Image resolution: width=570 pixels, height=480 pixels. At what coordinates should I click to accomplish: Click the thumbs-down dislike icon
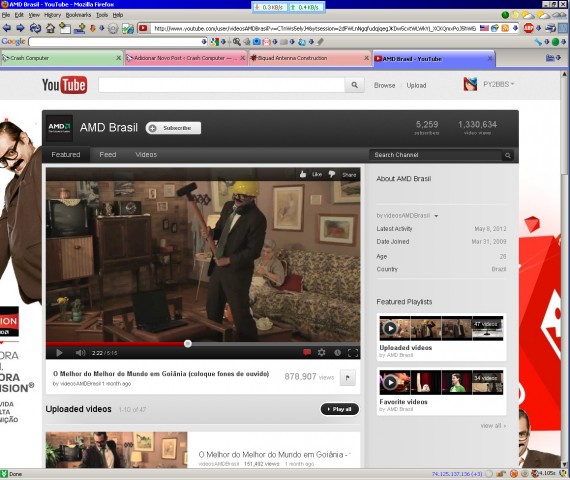pos(332,174)
